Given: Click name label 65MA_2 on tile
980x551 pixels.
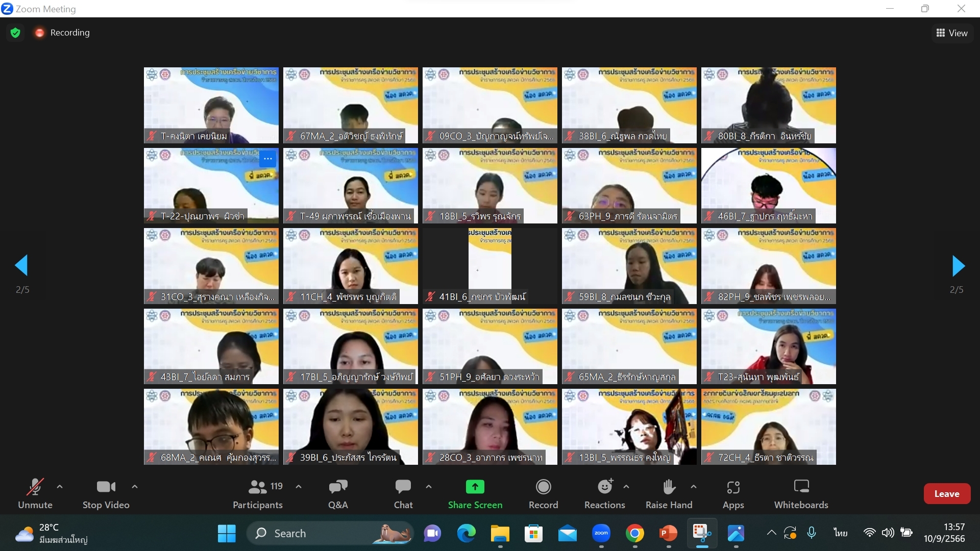Looking at the screenshot, I should pyautogui.click(x=627, y=377).
